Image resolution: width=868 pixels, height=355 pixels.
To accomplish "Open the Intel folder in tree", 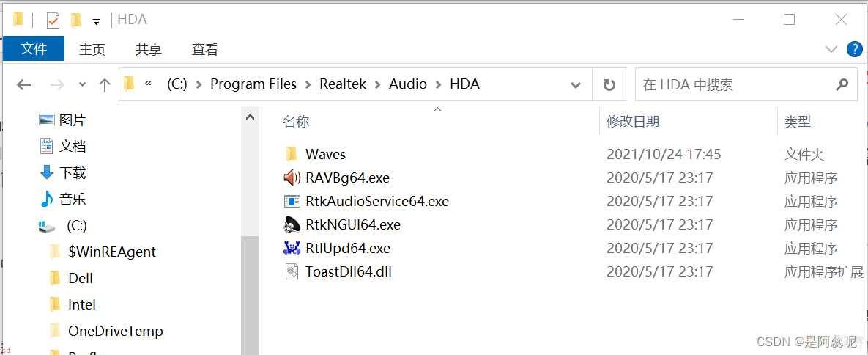I will 73,304.
